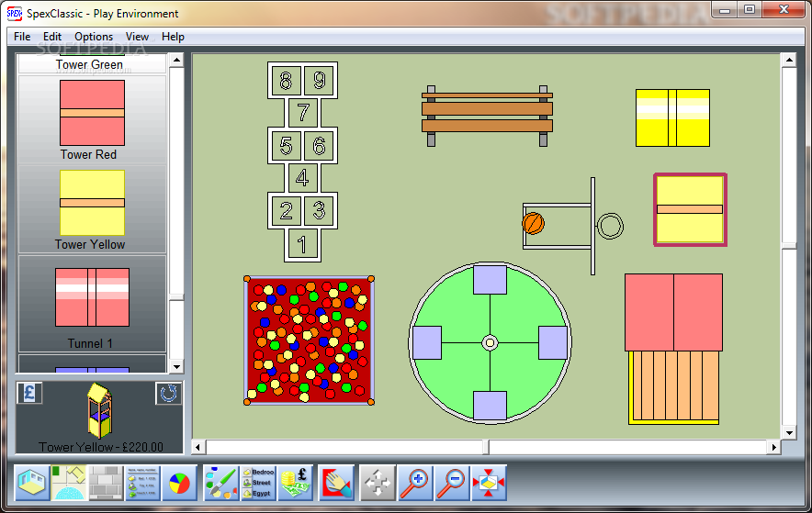The width and height of the screenshot is (812, 513).
Task: Open the View menu
Action: (137, 37)
